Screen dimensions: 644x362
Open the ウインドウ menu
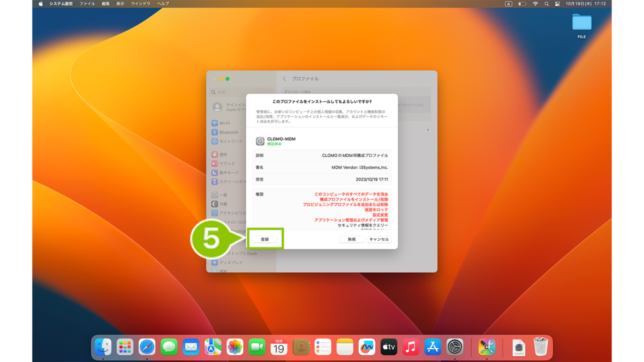[x=140, y=4]
